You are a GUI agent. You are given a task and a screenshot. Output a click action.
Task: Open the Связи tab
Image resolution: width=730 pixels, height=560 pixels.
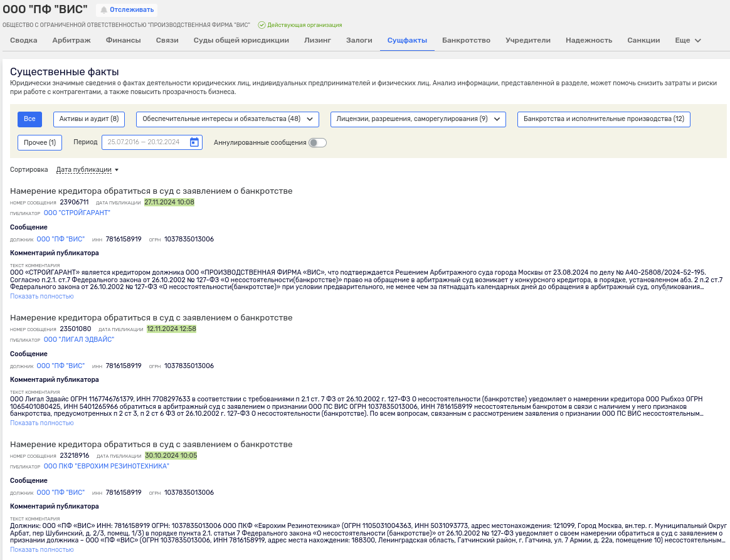pyautogui.click(x=167, y=41)
